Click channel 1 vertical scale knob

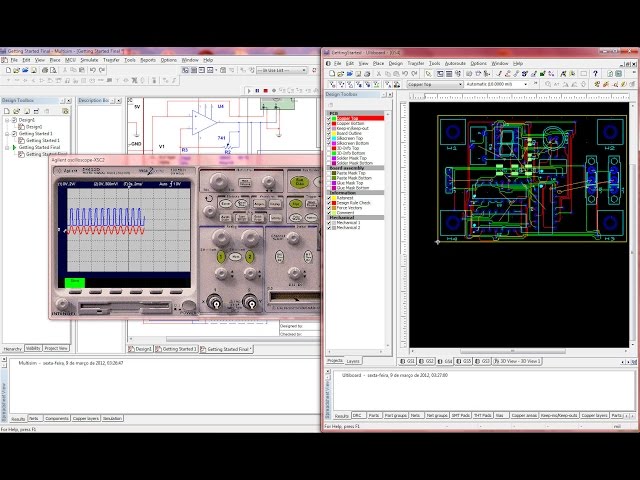221,236
